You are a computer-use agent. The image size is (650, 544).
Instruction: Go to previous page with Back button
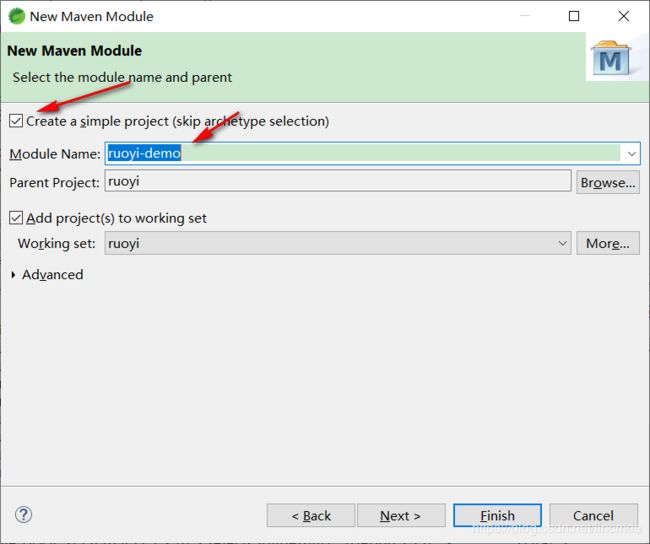coord(311,515)
